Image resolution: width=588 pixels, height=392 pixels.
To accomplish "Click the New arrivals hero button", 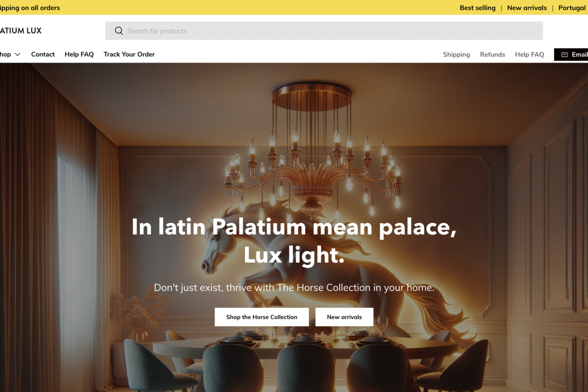I will (344, 317).
